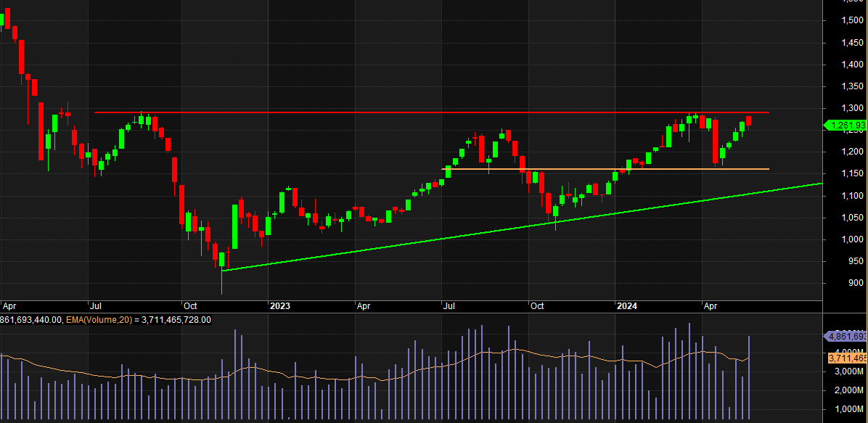Click the 2024 label on date axis
The width and height of the screenshot is (868, 423).
click(x=627, y=305)
